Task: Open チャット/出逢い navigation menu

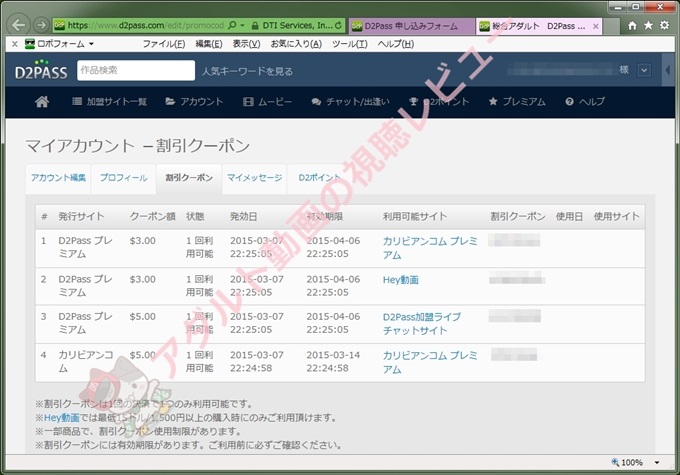Action: tap(350, 102)
